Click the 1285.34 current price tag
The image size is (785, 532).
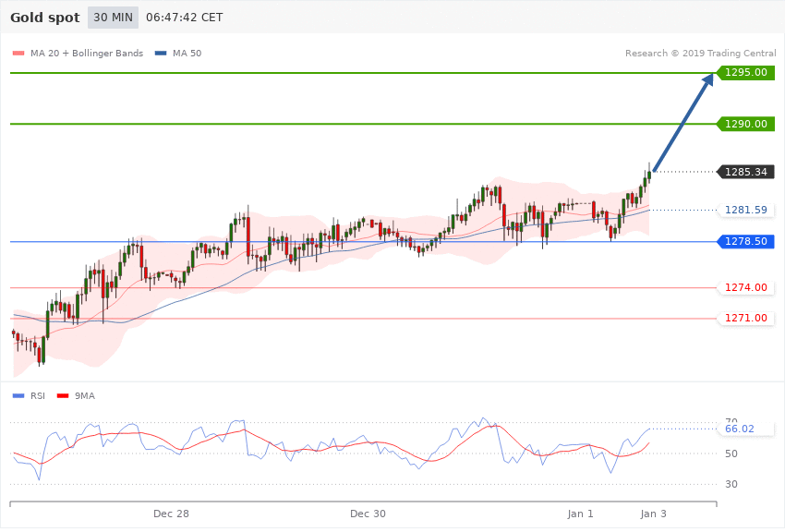tap(746, 172)
